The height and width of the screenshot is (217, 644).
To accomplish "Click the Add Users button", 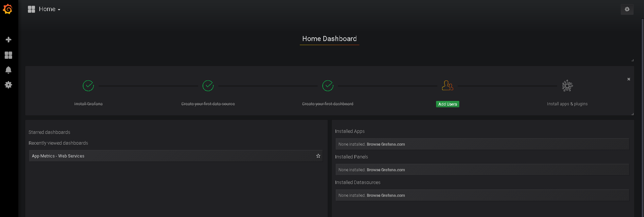I will pos(448,104).
